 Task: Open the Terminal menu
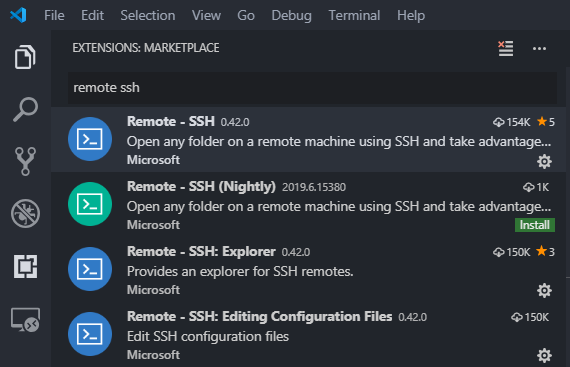coord(354,16)
